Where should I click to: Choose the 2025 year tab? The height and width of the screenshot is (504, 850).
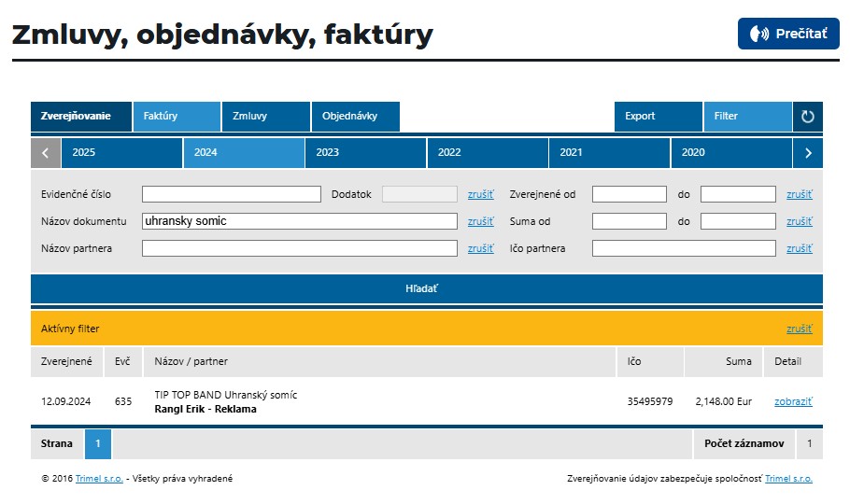coord(121,152)
